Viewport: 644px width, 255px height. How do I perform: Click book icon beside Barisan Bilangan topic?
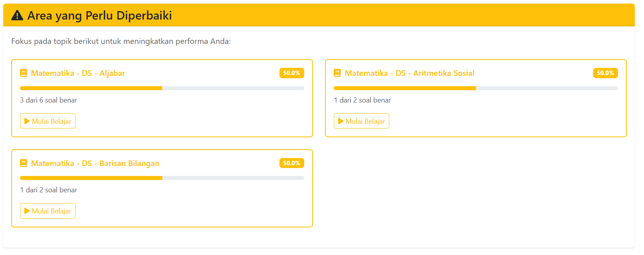(x=24, y=163)
